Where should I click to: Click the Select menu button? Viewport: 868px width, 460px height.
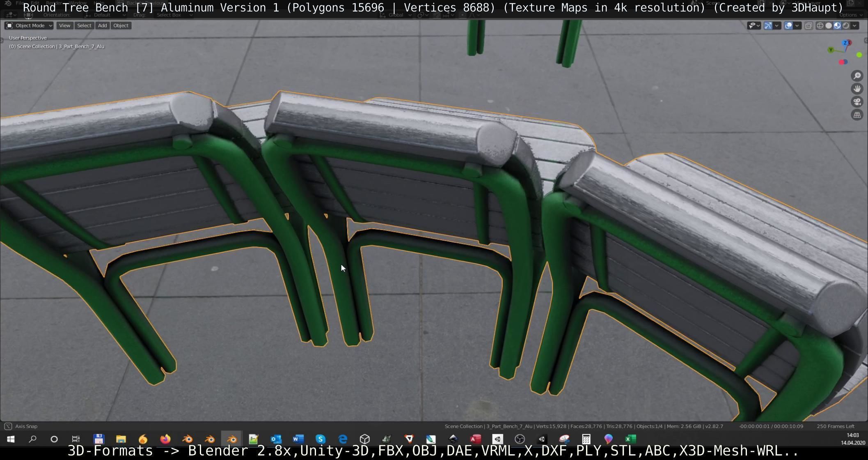84,25
